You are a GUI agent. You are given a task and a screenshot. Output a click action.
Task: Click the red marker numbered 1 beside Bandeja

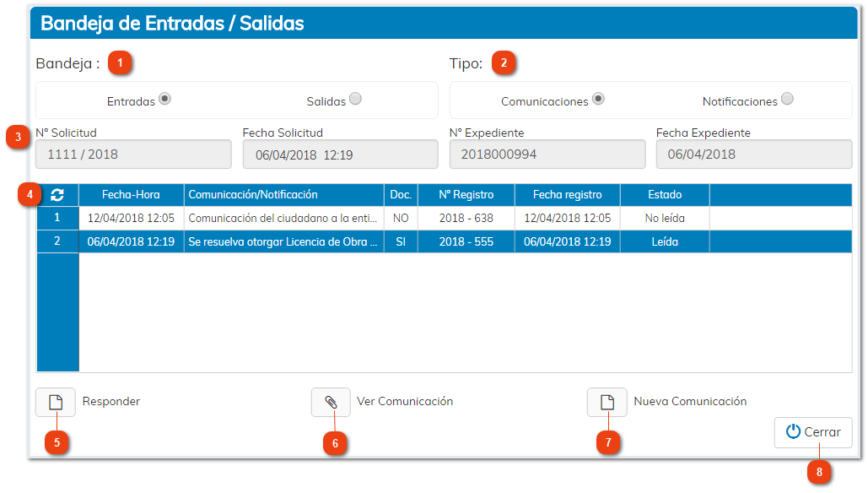[119, 62]
